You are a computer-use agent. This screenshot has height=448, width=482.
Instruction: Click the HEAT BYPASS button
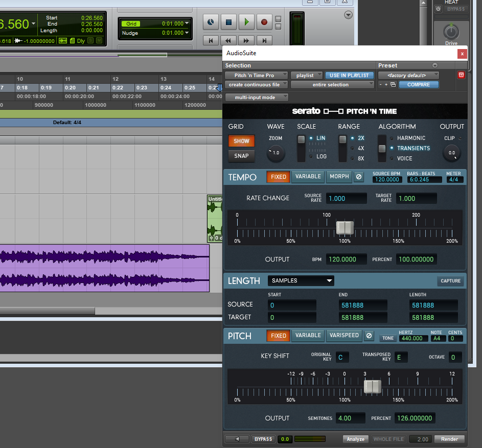pos(456,9)
